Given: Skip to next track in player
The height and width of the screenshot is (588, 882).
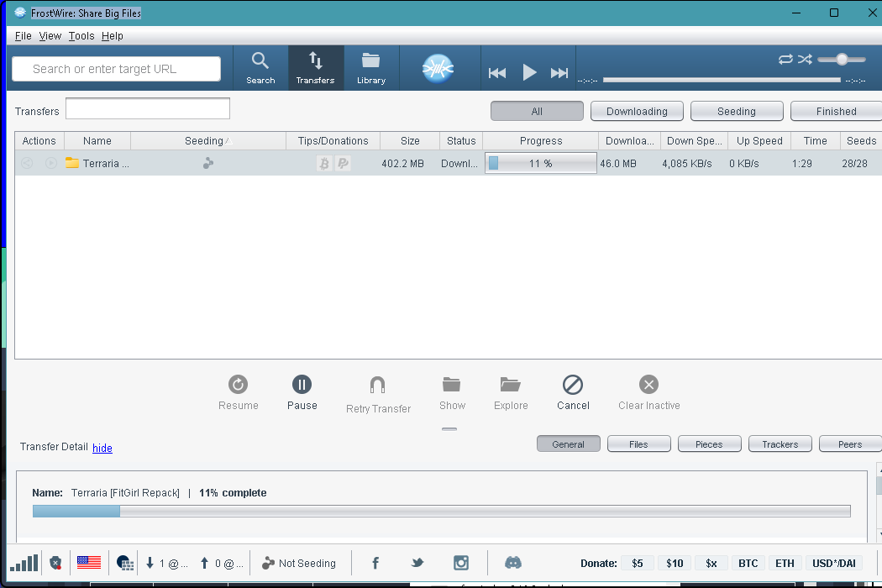Looking at the screenshot, I should (559, 72).
